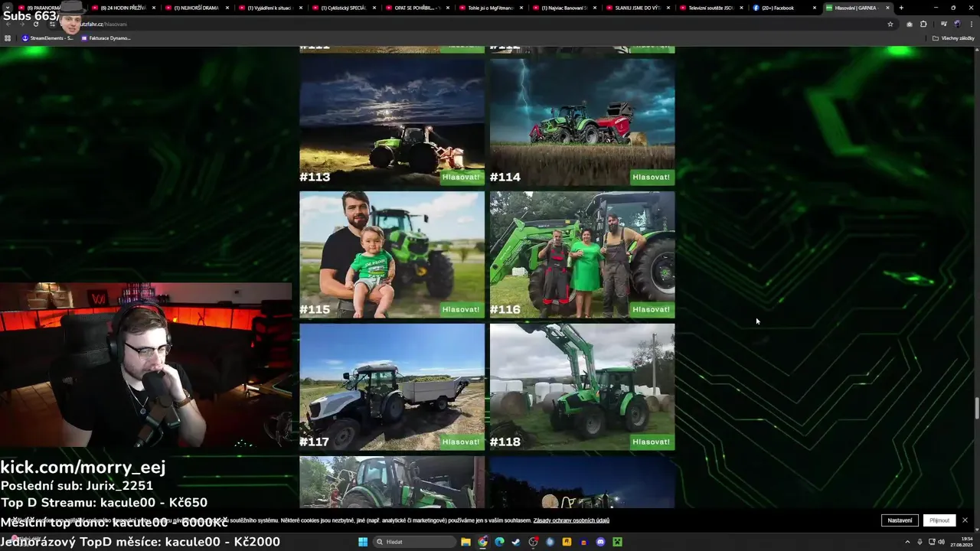Open Steam from the taskbar
The height and width of the screenshot is (551, 980).
click(x=516, y=542)
